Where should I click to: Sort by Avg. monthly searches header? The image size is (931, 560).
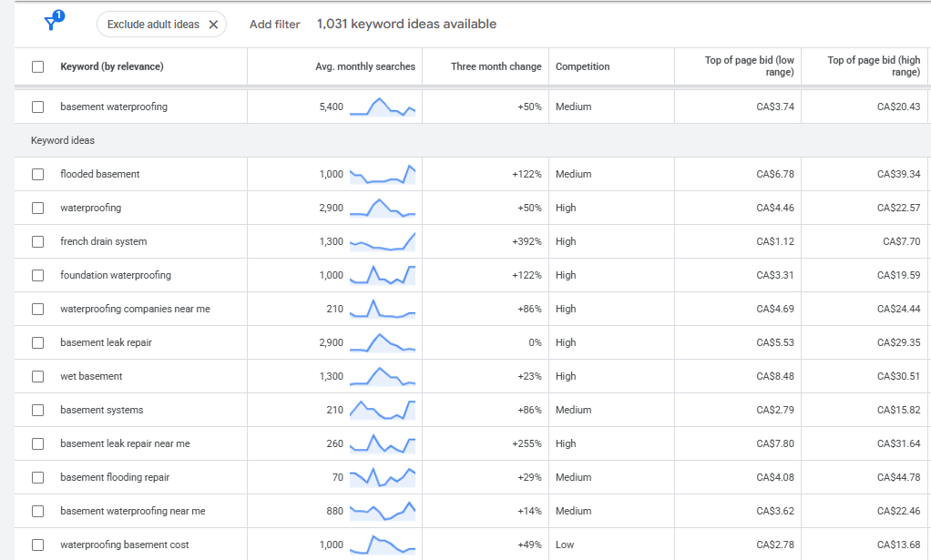point(365,66)
